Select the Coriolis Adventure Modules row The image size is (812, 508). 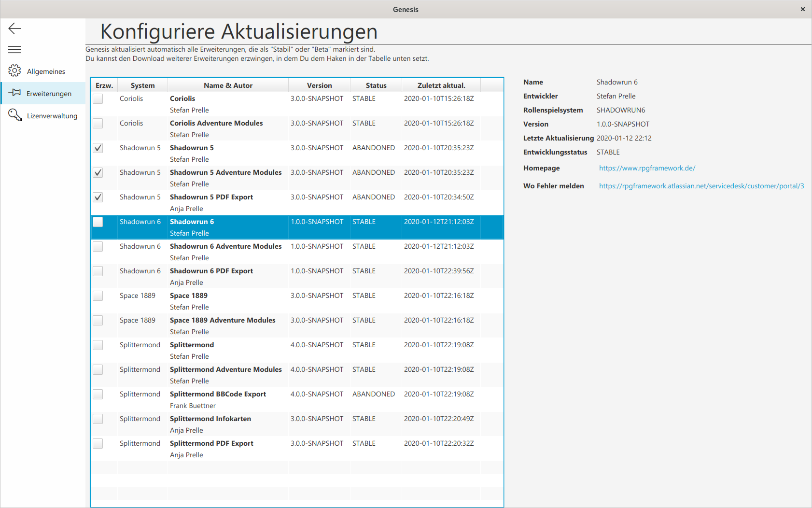(297, 129)
